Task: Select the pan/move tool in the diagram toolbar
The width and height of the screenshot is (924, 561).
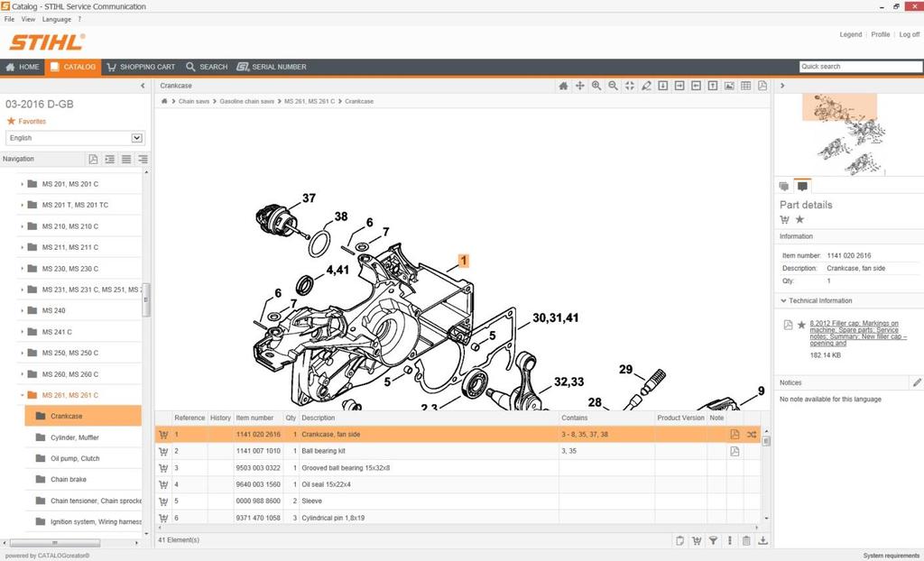Action: click(x=580, y=86)
